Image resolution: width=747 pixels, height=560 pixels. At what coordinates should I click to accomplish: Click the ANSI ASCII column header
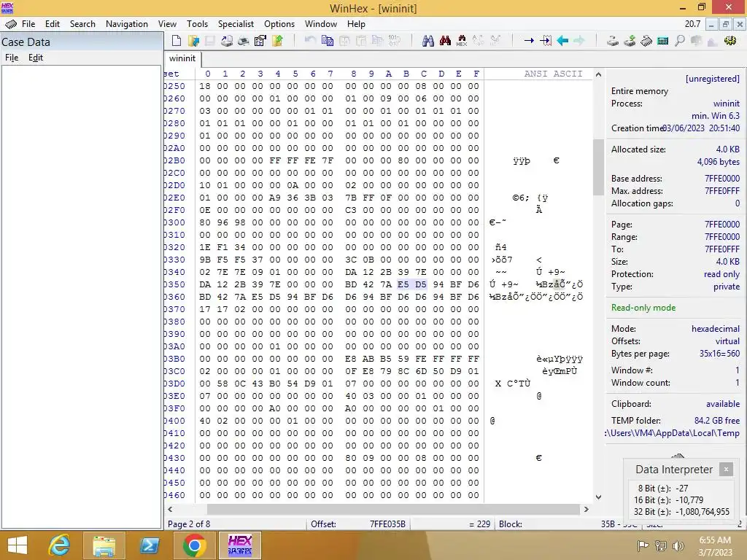point(553,74)
